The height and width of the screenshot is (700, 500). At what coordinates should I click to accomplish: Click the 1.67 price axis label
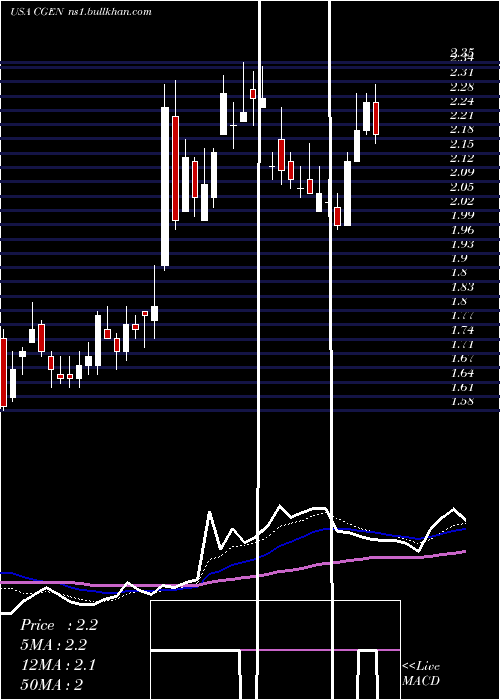(x=462, y=358)
